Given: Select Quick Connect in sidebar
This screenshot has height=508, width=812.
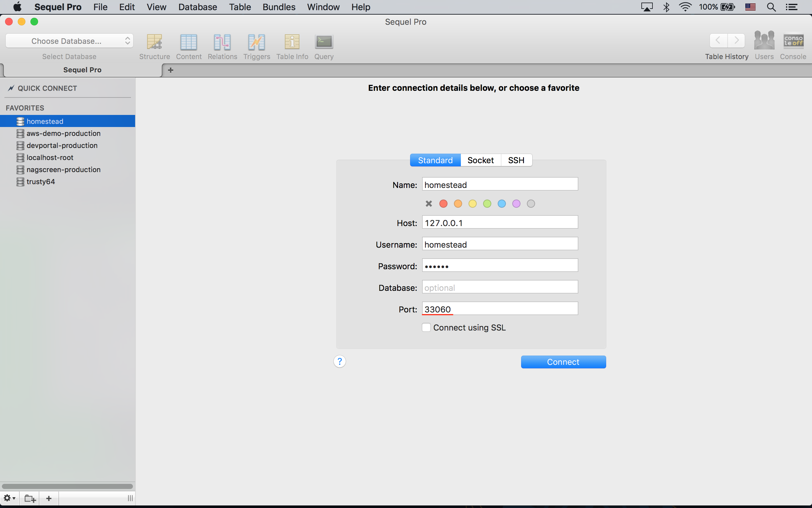Looking at the screenshot, I should click(x=47, y=88).
